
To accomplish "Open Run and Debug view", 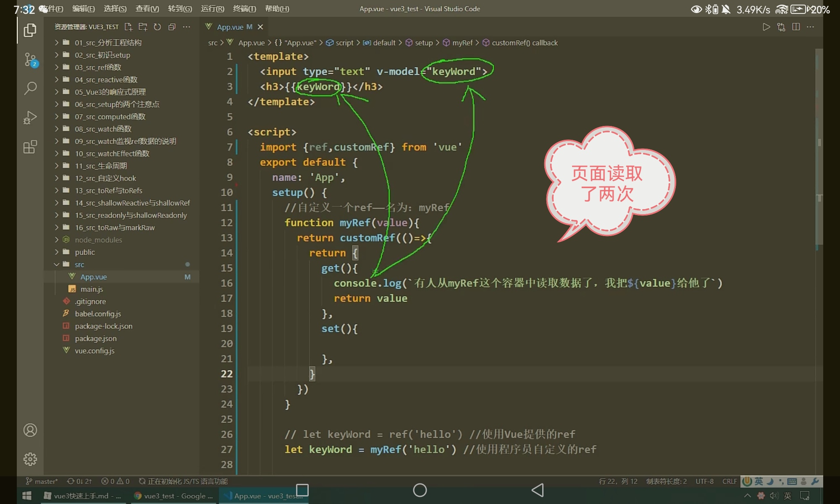I will 30,118.
